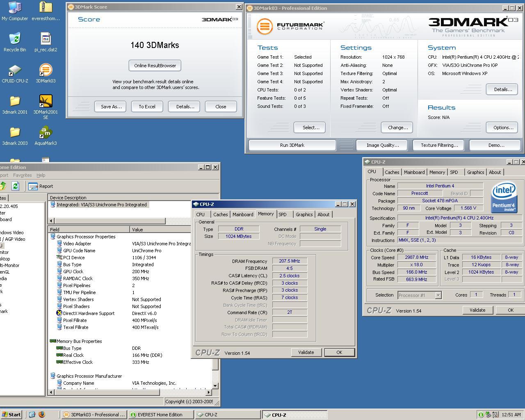This screenshot has width=525, height=420.
Task: Launch the 3DMark03 desktop shortcut
Action: [x=46, y=73]
